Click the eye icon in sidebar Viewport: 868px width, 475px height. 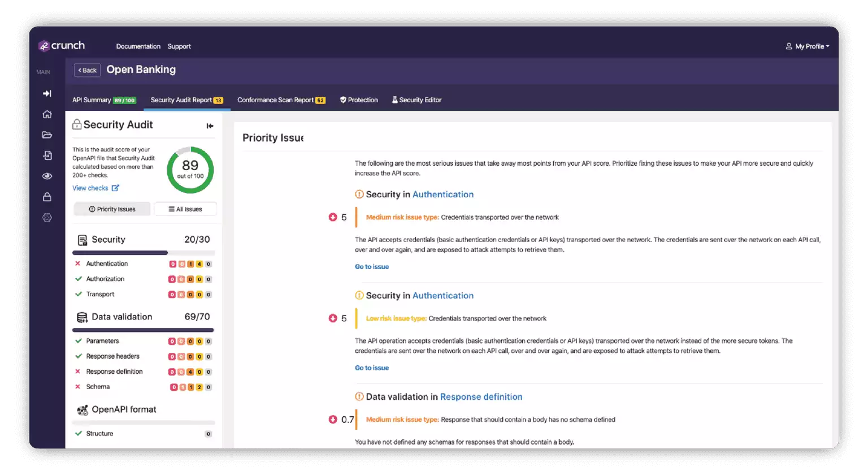pos(47,176)
